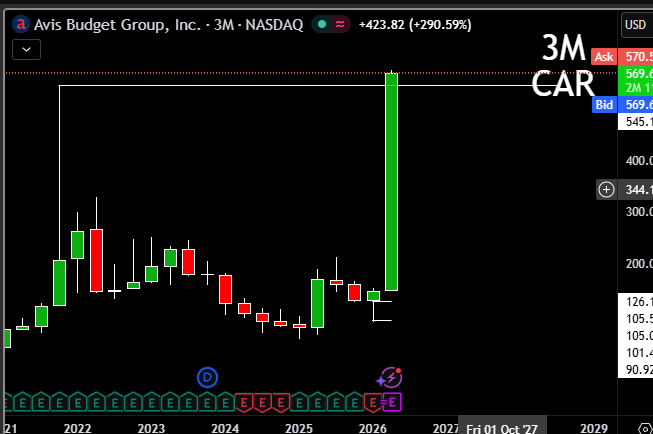
Task: Click the earnings E marker above 2025
Action: 299,403
